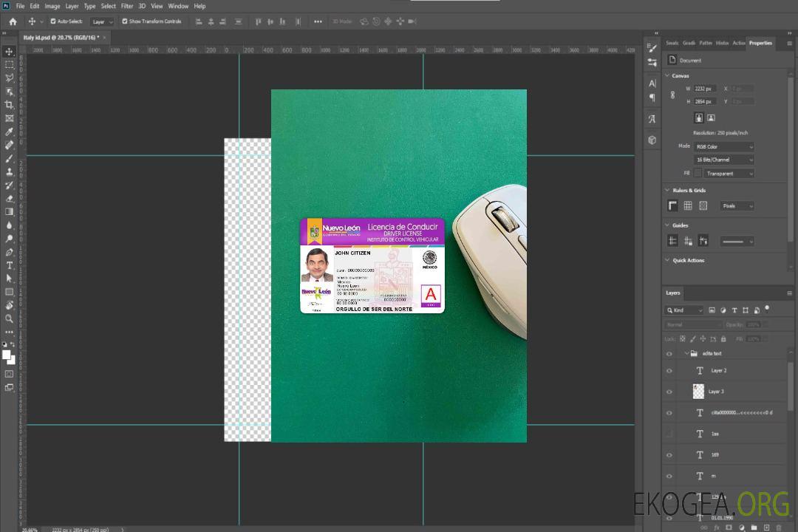Open the Paragraph panel icon
Screen dimensions: 798x532
pos(652,98)
